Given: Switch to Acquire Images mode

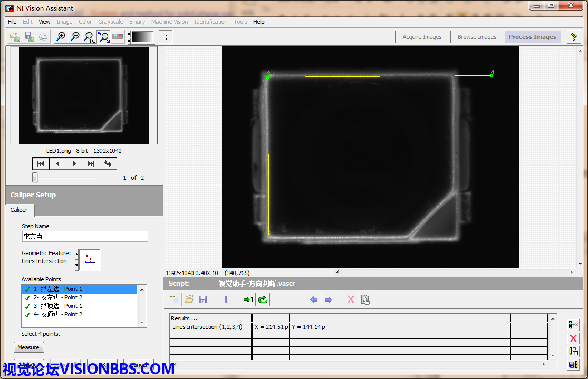Looking at the screenshot, I should coord(422,37).
